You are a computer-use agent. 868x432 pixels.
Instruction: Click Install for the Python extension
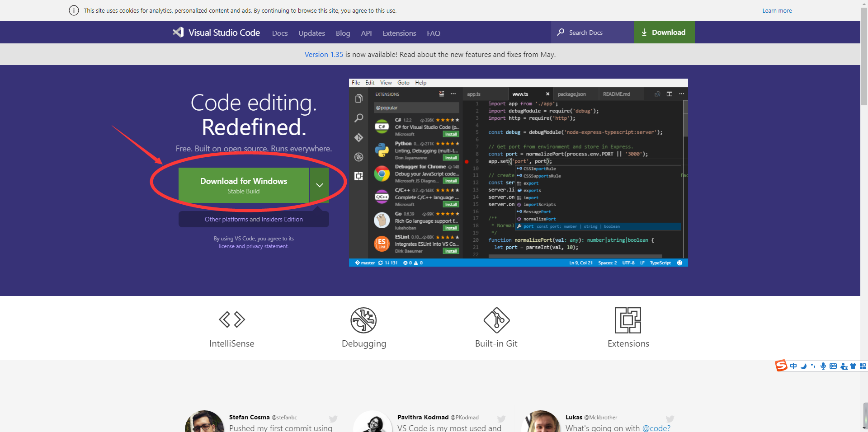451,158
